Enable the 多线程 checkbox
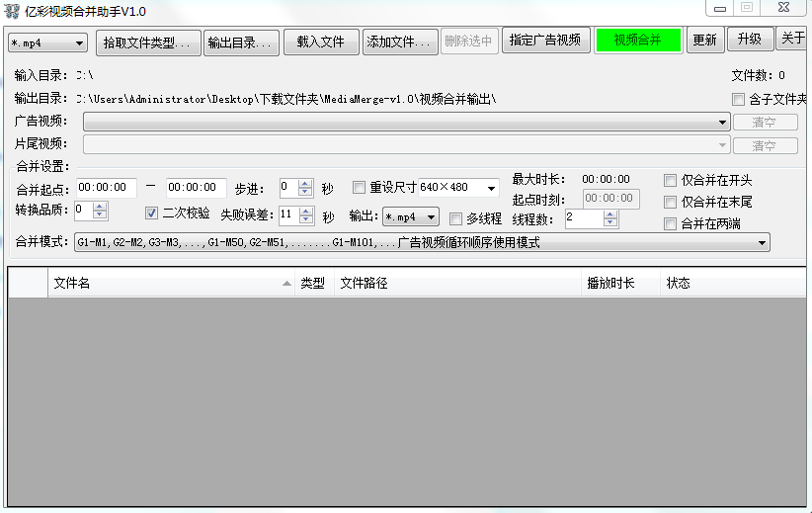Image resolution: width=812 pixels, height=513 pixels. point(456,218)
